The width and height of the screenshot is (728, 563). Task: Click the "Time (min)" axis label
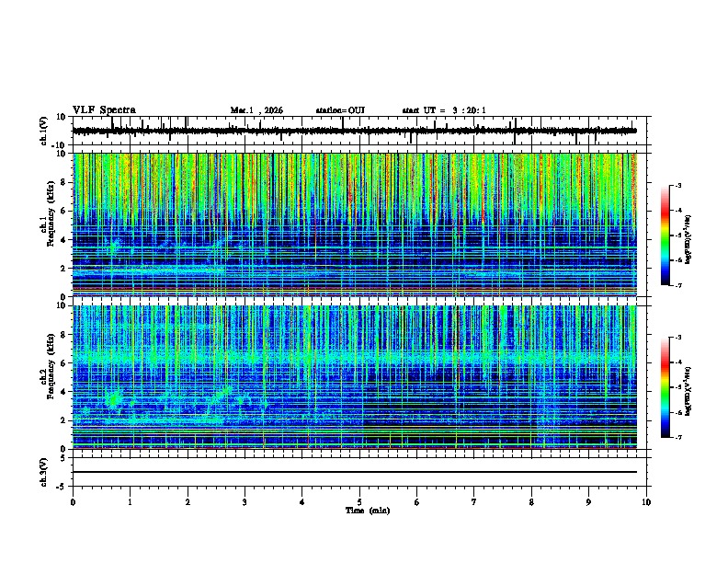click(368, 511)
